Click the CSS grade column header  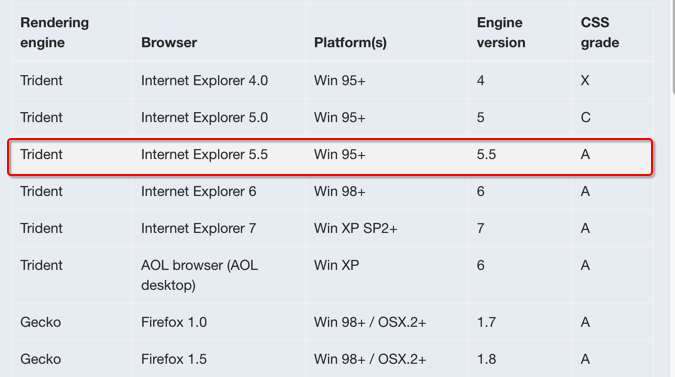pyautogui.click(x=613, y=32)
